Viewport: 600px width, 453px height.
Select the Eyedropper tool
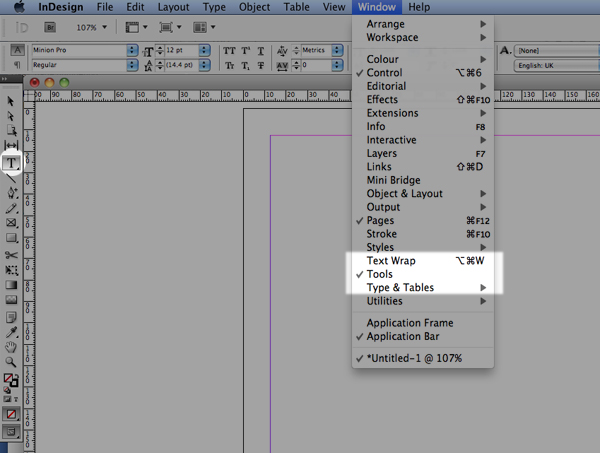[11, 332]
